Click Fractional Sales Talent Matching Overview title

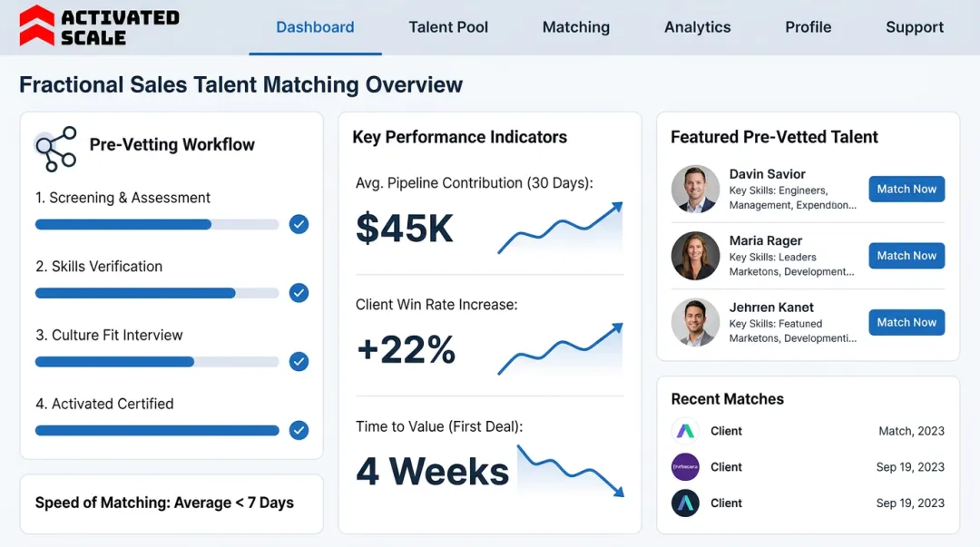[240, 85]
